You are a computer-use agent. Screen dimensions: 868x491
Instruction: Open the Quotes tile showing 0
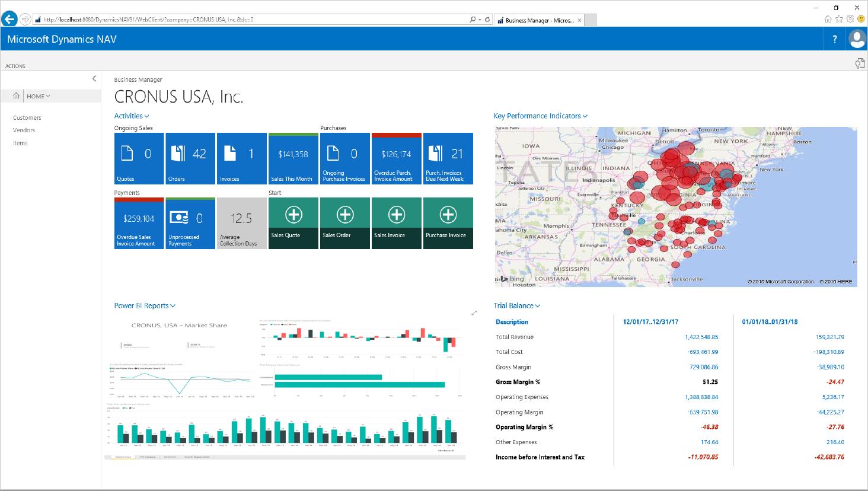click(139, 158)
